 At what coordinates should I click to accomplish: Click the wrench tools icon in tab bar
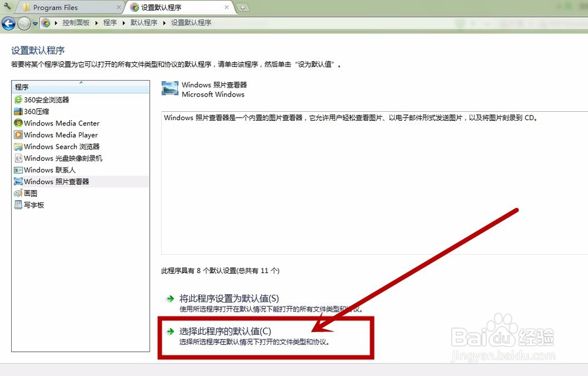coord(6,6)
